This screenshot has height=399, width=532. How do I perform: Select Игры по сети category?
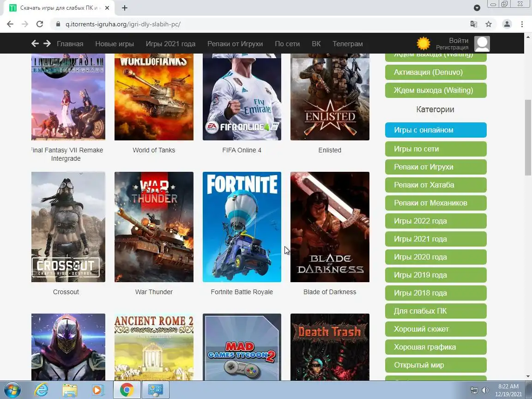(435, 149)
